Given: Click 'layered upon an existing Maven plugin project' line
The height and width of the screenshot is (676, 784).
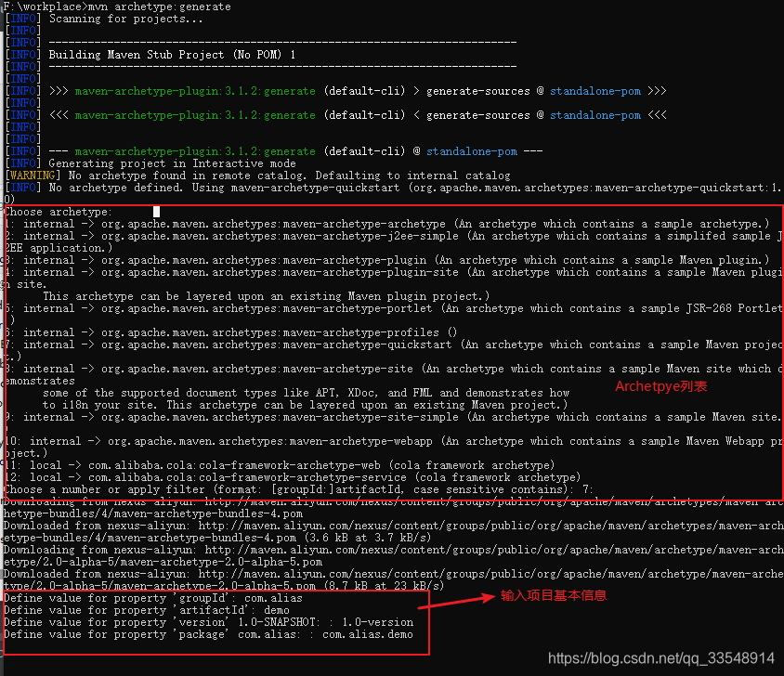Looking at the screenshot, I should (x=266, y=296).
